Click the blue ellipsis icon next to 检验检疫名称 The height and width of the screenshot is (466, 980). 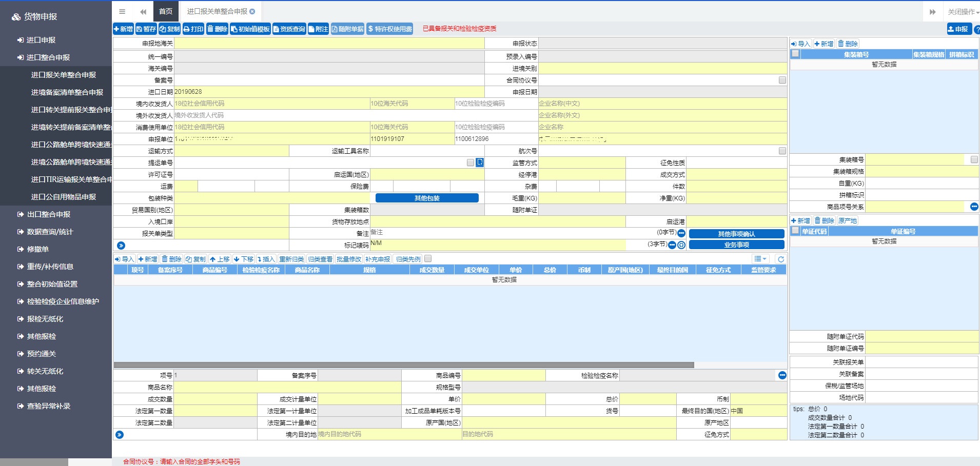point(782,375)
